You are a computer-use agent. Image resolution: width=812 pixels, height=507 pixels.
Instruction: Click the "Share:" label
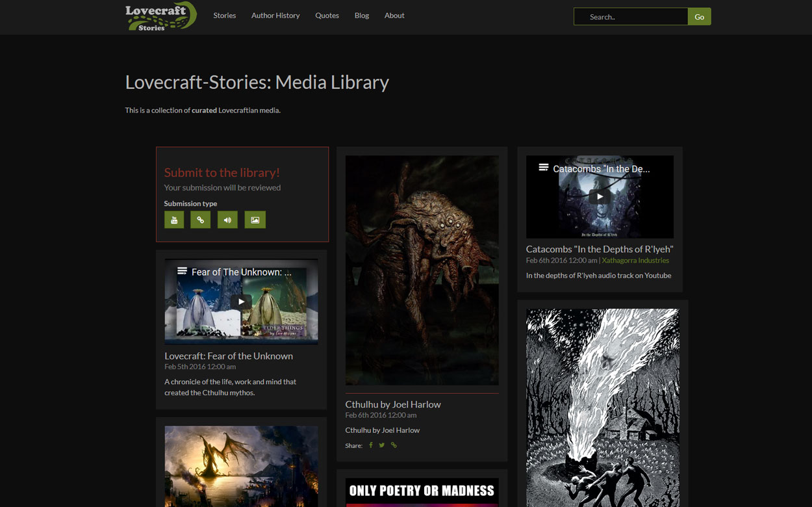354,445
